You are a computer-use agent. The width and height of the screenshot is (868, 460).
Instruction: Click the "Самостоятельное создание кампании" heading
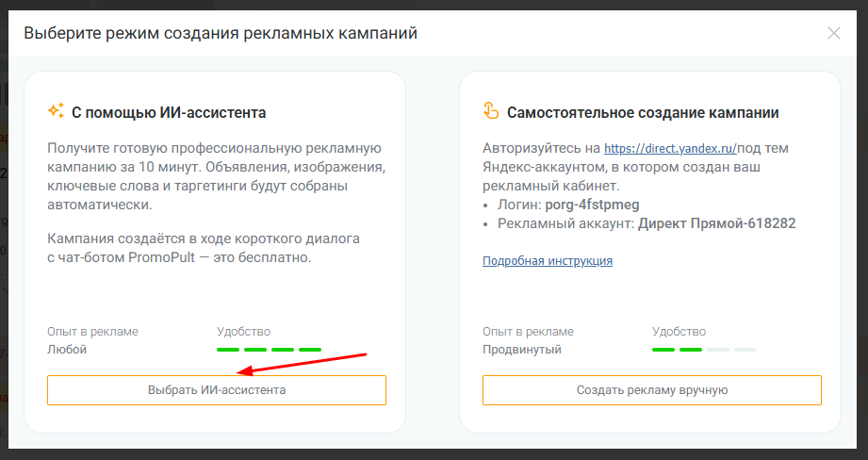642,113
